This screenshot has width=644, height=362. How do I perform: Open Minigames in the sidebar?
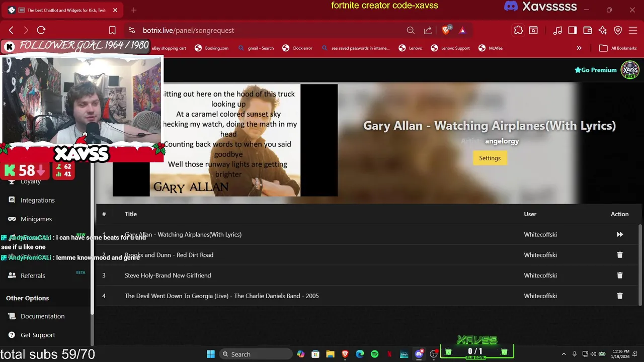[x=36, y=219]
